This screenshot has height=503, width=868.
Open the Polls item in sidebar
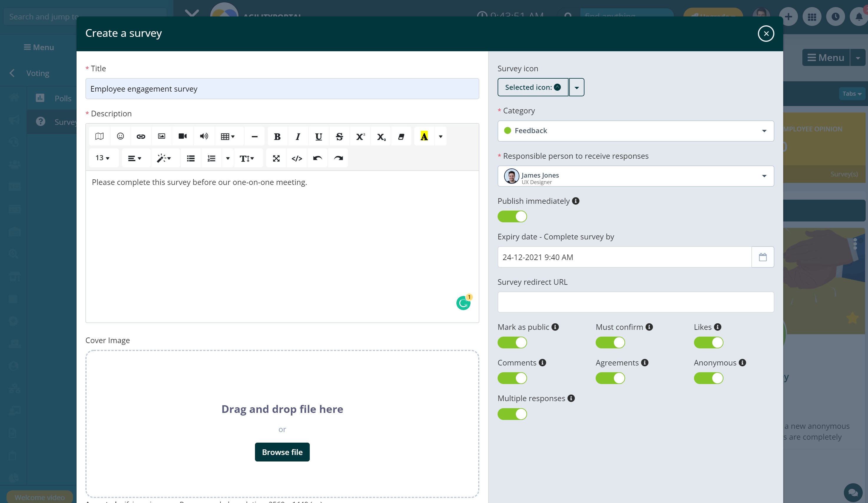63,99
